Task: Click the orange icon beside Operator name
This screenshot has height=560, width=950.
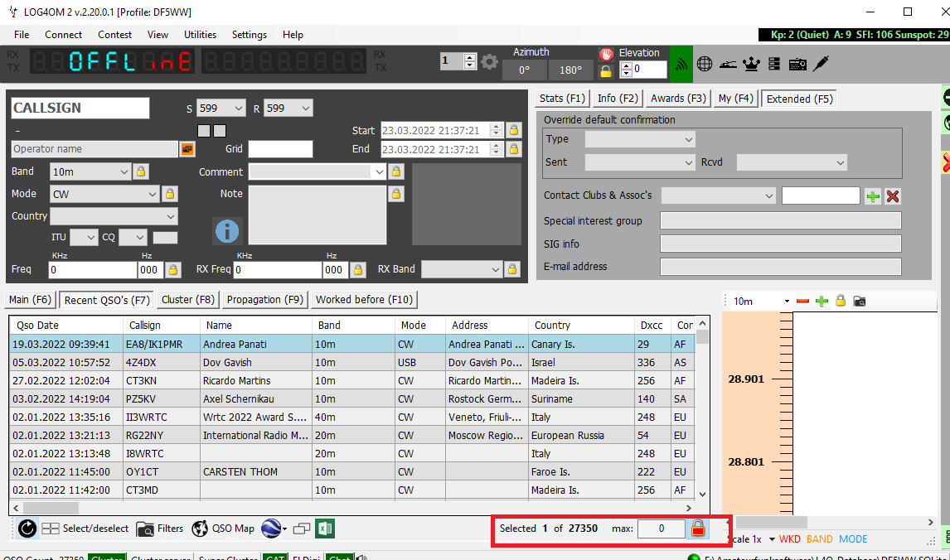Action: coord(187,149)
